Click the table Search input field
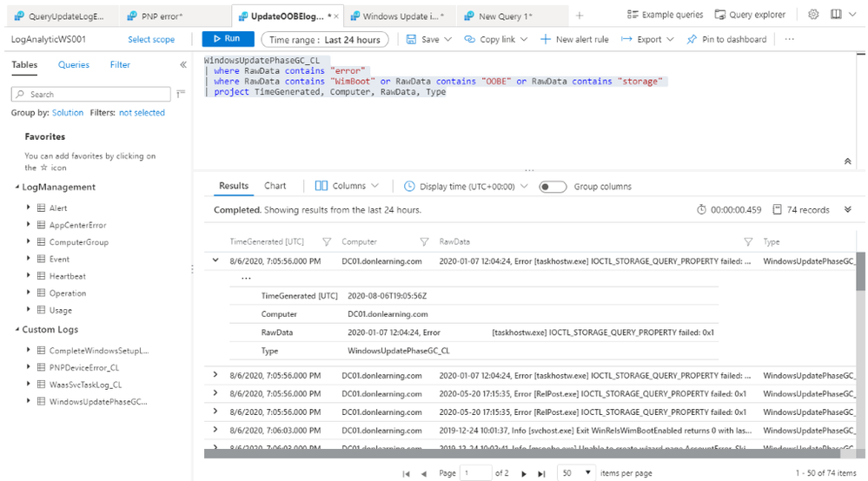 (x=90, y=94)
